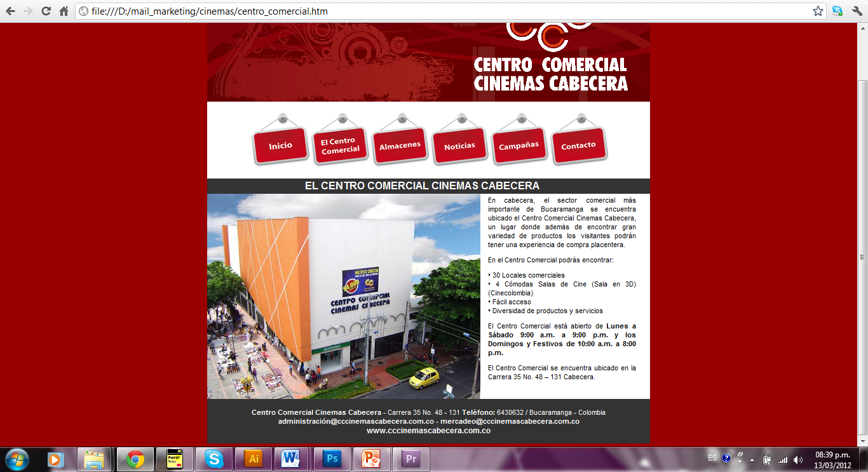Show hidden tray icons arrow
This screenshot has height=472, width=868.
tap(752, 459)
